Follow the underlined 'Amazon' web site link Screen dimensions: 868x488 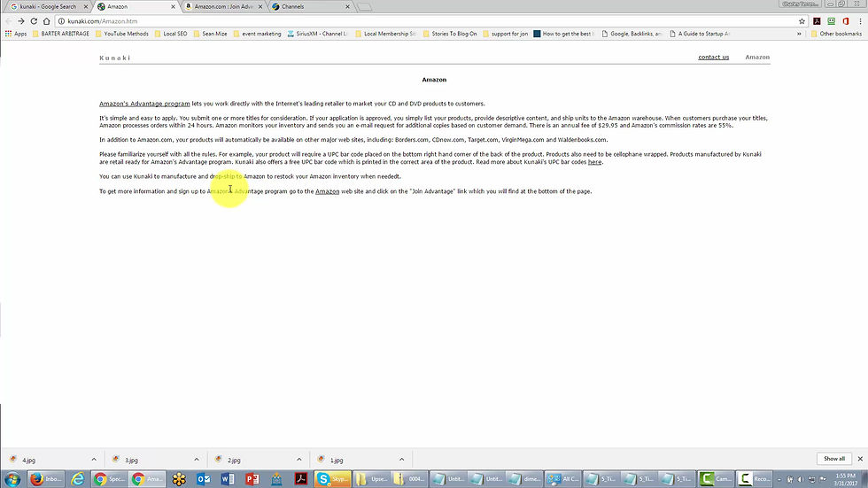tap(327, 191)
